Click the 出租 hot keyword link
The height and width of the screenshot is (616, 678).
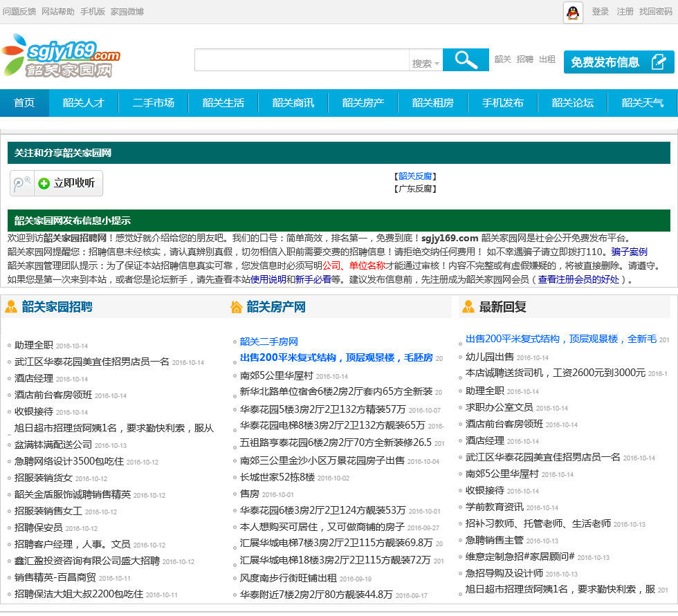547,59
